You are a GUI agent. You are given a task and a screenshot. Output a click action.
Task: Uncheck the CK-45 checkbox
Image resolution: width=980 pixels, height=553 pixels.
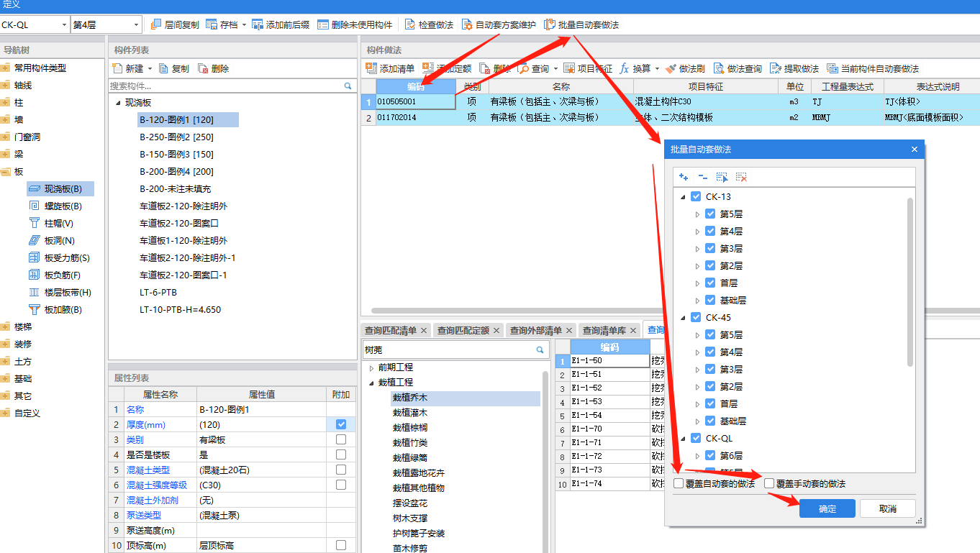[x=696, y=317]
